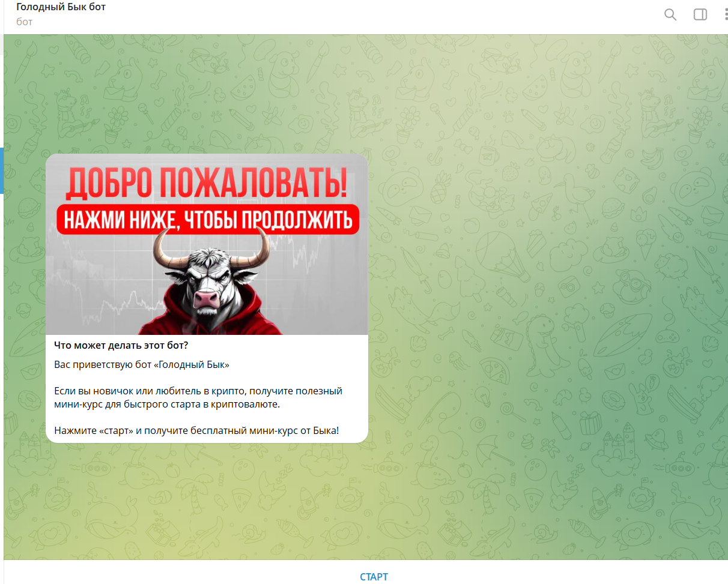
Task: Click the НАЖМИ НИЖЕ, ЧТОБЫ ПРОДОЛЖИТЬ pill
Action: 207,219
